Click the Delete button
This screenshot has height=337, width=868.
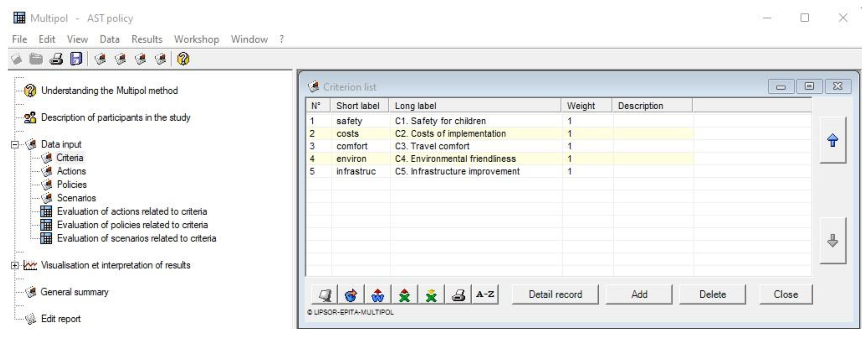point(712,294)
